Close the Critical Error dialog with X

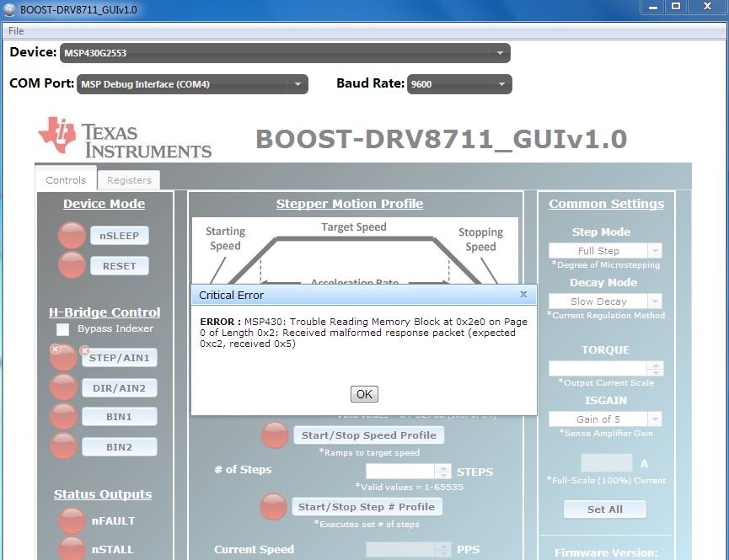tap(523, 294)
